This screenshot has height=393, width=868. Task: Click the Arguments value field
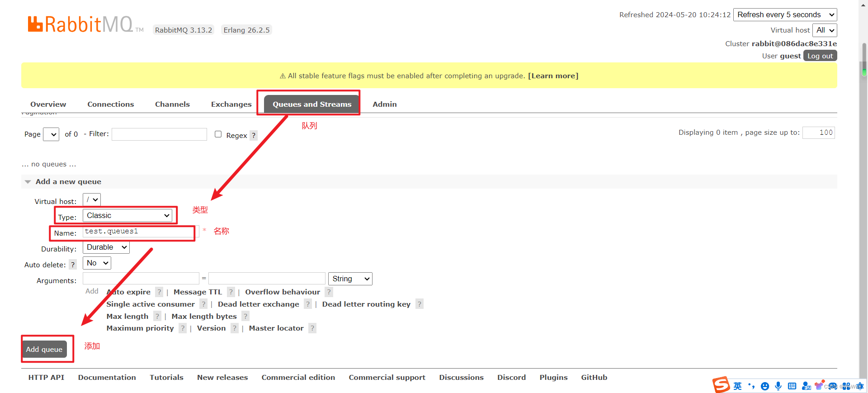point(267,278)
